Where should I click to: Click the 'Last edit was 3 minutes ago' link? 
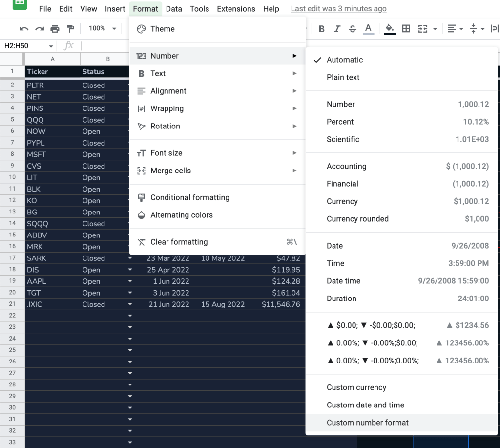tap(338, 9)
